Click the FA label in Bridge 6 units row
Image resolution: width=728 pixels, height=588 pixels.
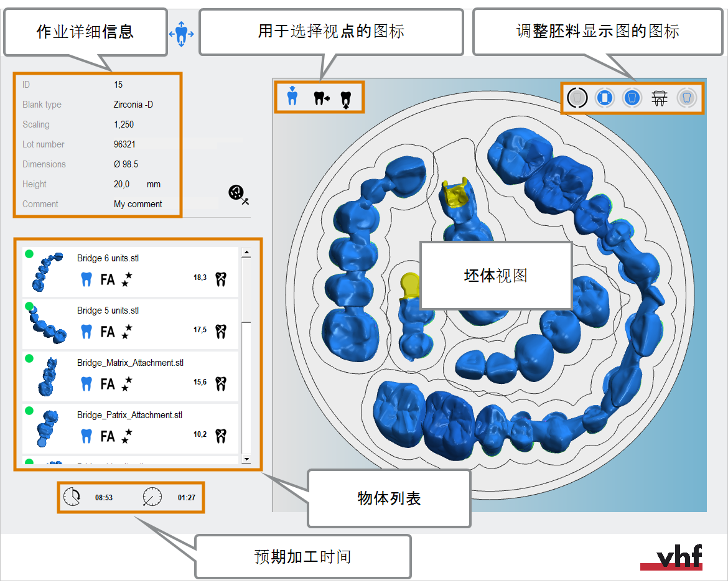108,279
